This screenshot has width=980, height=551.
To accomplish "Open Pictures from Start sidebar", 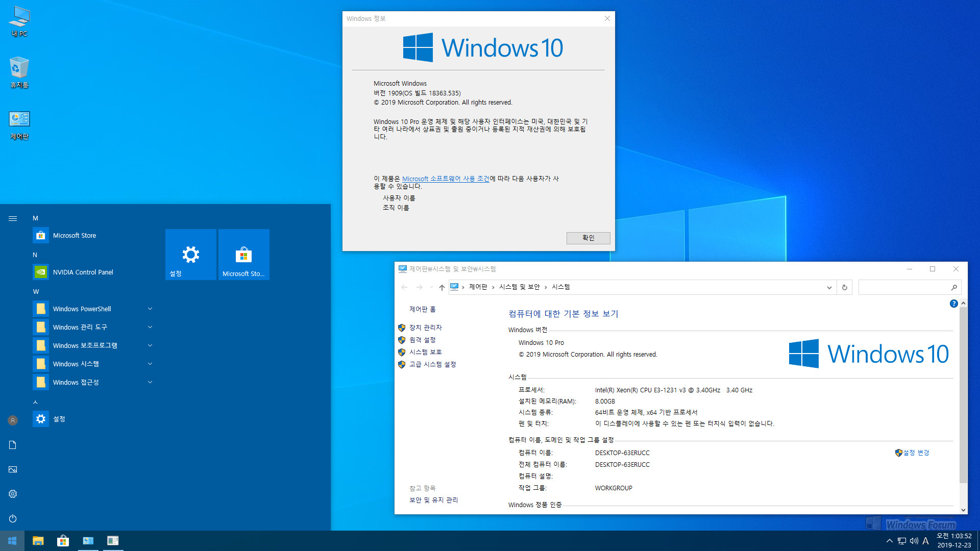I will (x=13, y=469).
